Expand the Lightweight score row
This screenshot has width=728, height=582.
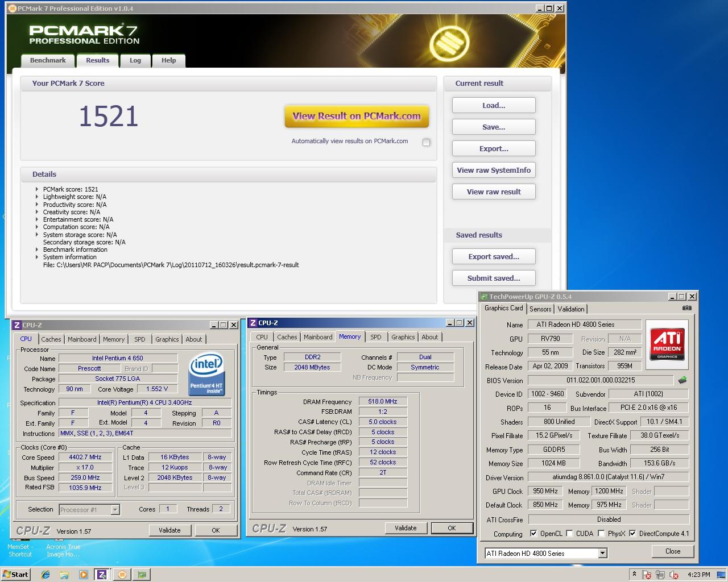coord(37,197)
